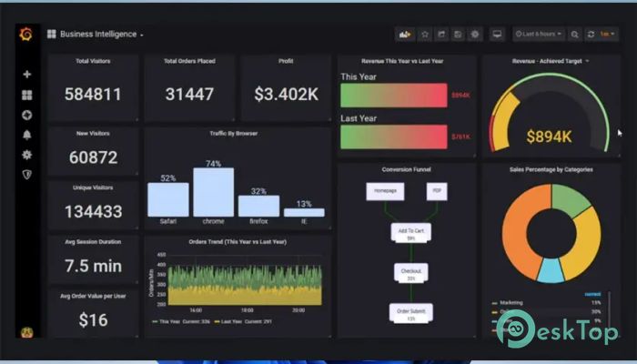Click the 60872 new visitors value

94,157
